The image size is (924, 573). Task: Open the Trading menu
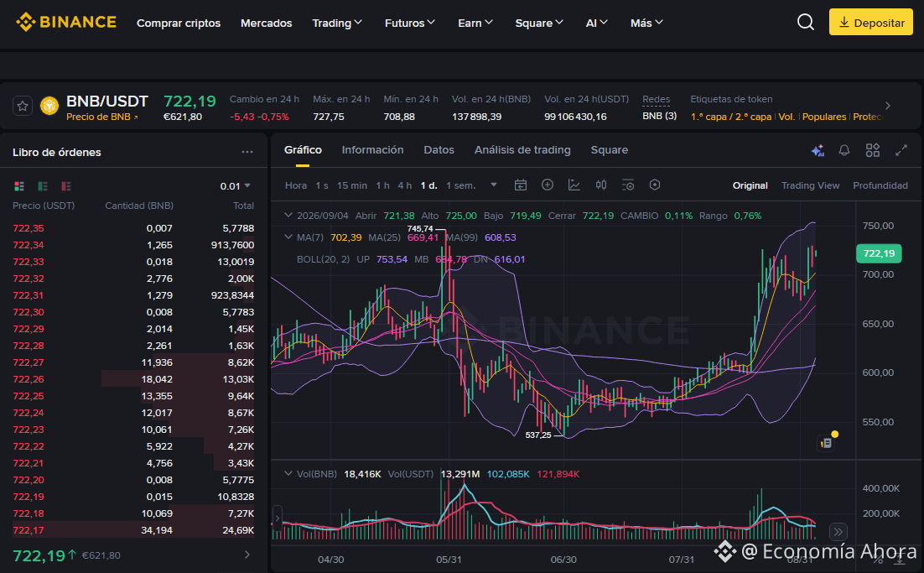point(337,23)
